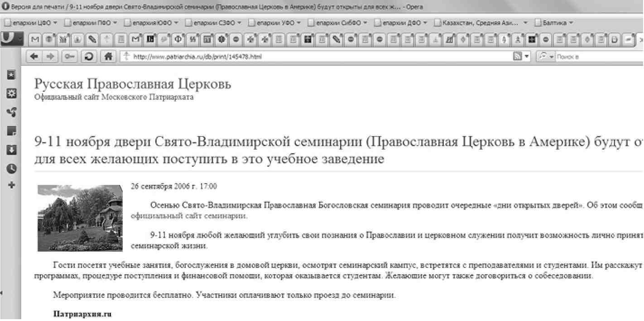Expand the feed dropdown arrow beside RSS icon
The height and width of the screenshot is (321, 644).
click(526, 57)
